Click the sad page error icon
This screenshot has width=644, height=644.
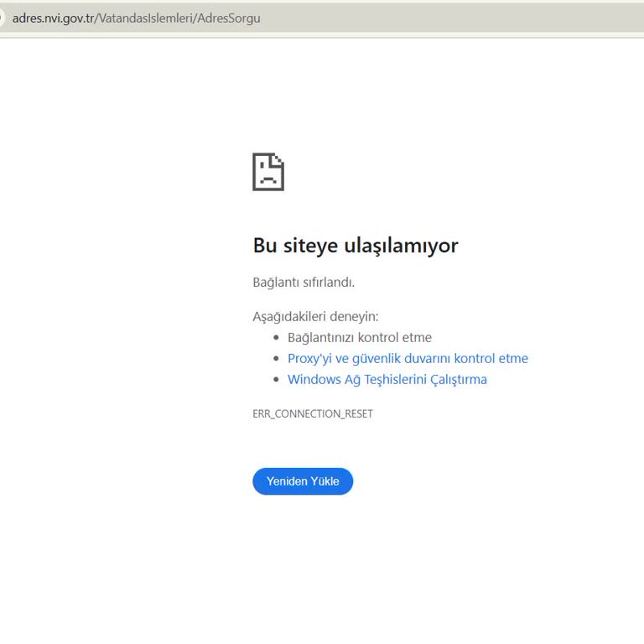coord(268,172)
